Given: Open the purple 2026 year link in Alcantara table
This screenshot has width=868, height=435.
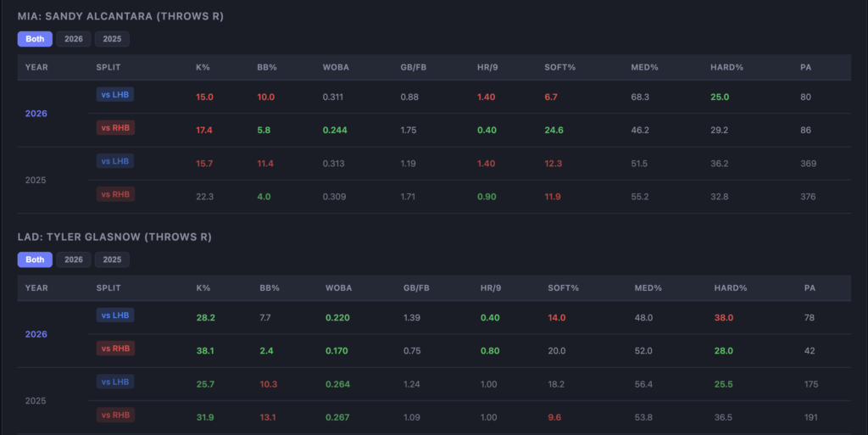Looking at the screenshot, I should [36, 114].
